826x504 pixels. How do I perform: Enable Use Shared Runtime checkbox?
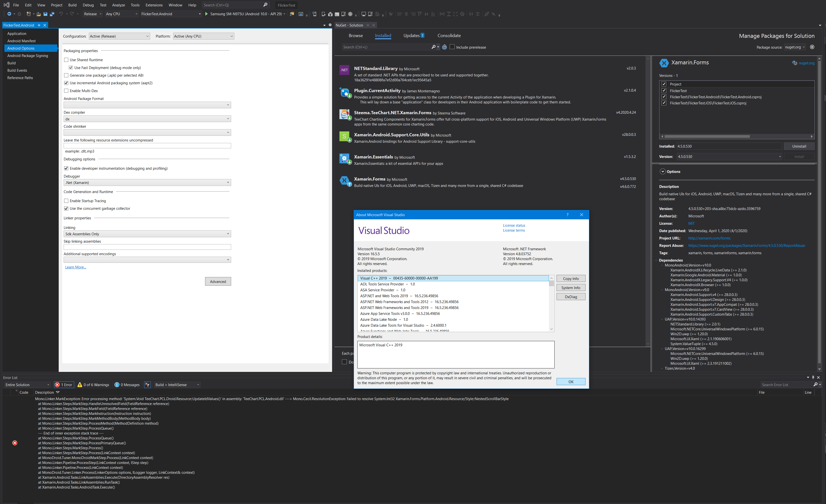click(66, 60)
